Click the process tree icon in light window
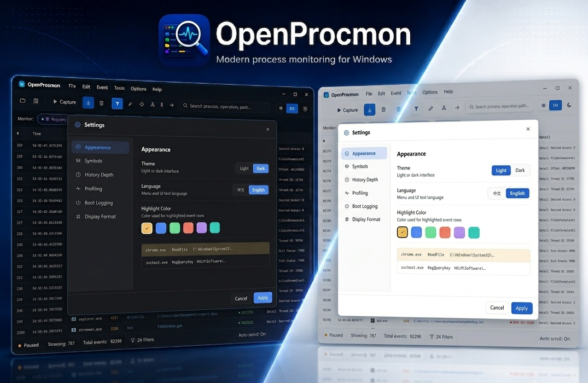This screenshot has height=383, width=588. pyautogui.click(x=444, y=108)
